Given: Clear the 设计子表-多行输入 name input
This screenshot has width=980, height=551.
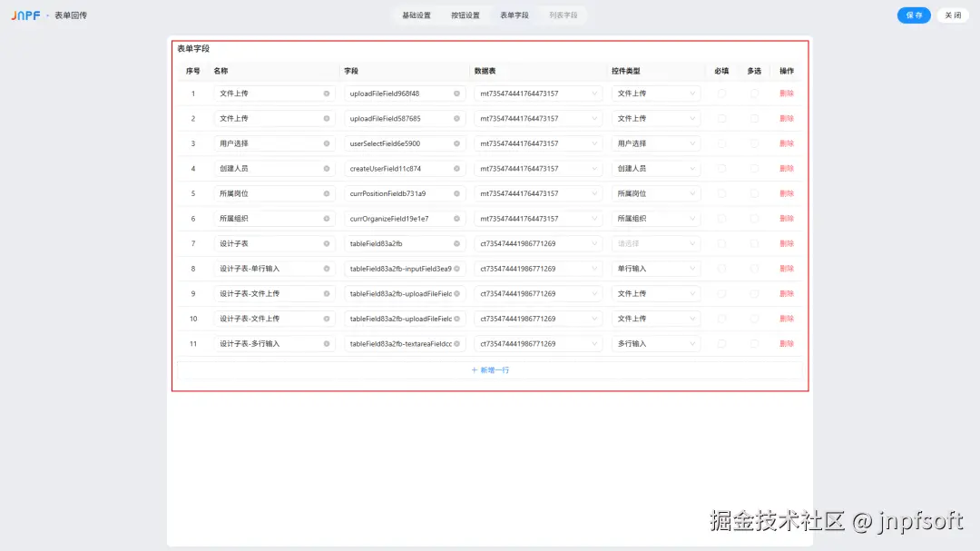Looking at the screenshot, I should pyautogui.click(x=327, y=344).
